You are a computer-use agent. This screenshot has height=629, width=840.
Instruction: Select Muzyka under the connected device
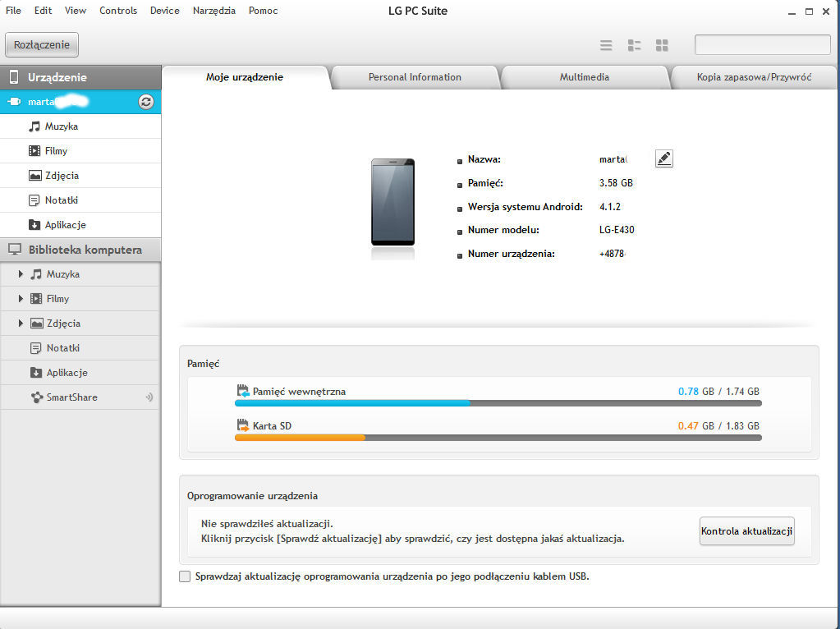(80, 126)
